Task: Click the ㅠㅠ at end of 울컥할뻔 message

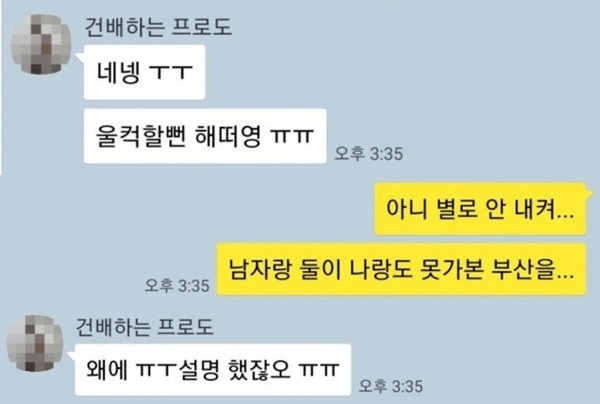Action: pyautogui.click(x=292, y=136)
